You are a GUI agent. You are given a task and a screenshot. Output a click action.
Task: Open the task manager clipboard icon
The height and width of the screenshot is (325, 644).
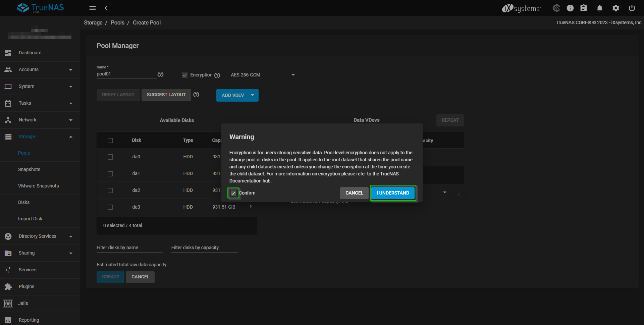coord(584,8)
